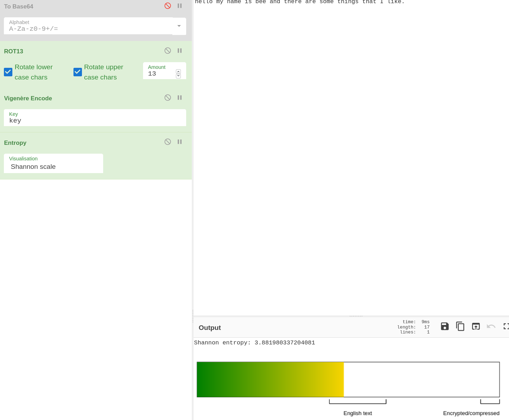The width and height of the screenshot is (509, 420).
Task: Maximise the output pane
Action: point(506,326)
